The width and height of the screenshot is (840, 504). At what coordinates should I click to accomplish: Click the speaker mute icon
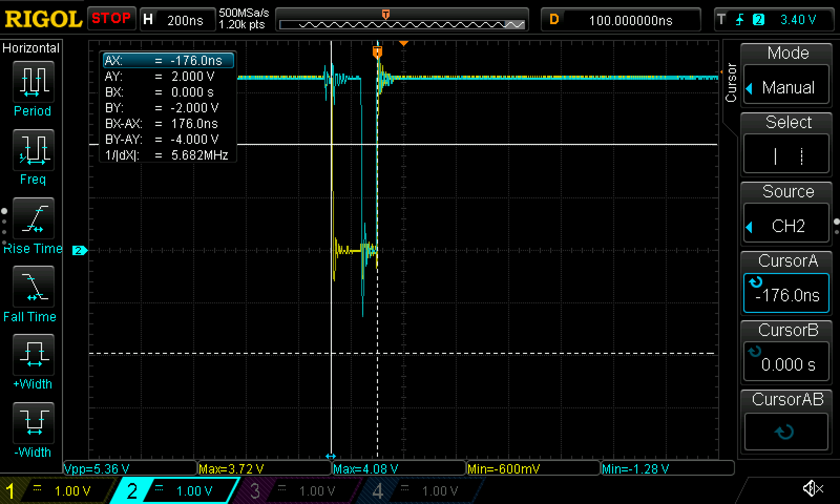tap(812, 489)
